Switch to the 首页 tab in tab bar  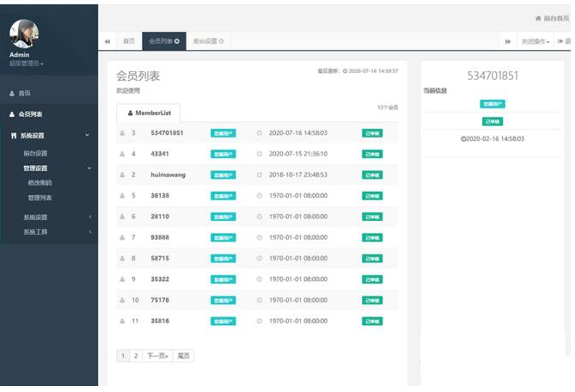(x=128, y=40)
